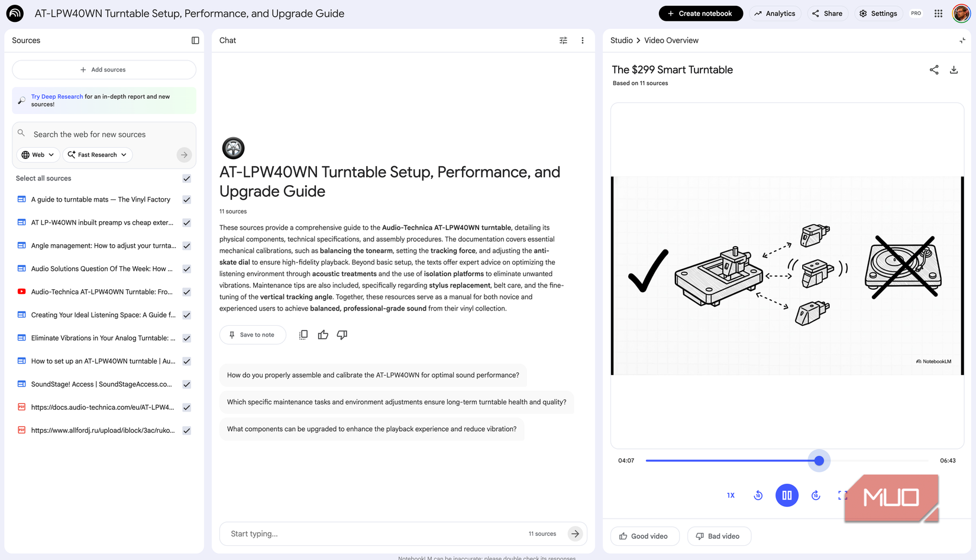Go to Studio breadcrumb
The image size is (976, 560).
(x=621, y=40)
